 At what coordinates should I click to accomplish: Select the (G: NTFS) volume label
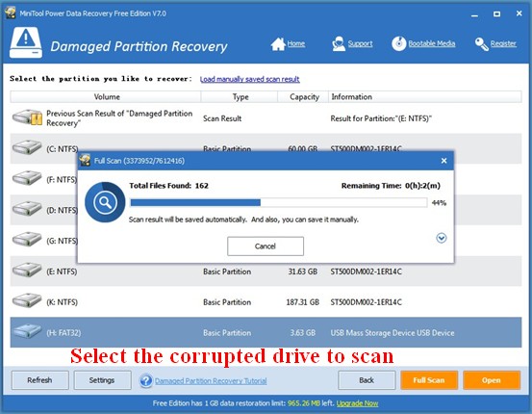click(63, 241)
